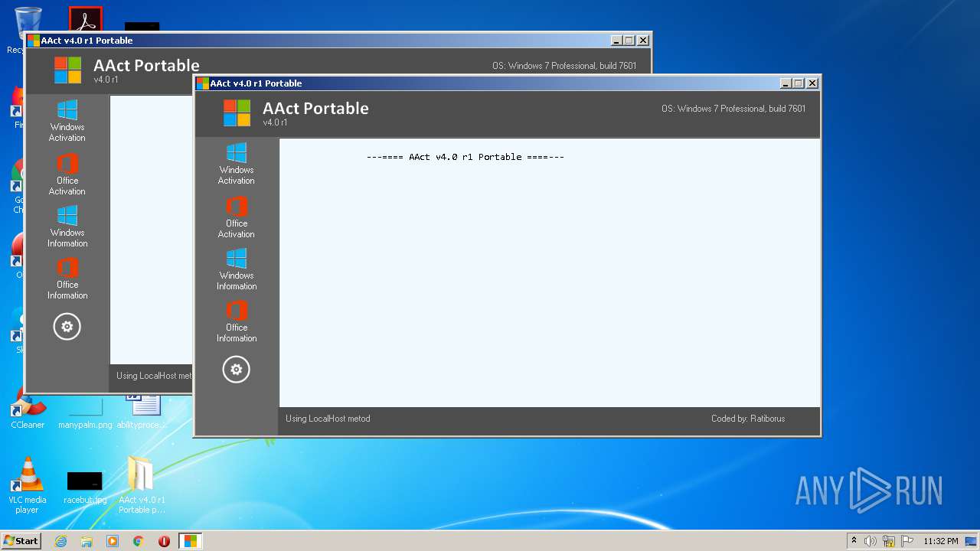The width and height of the screenshot is (980, 551).
Task: Minimize the front AAct window
Action: [786, 83]
